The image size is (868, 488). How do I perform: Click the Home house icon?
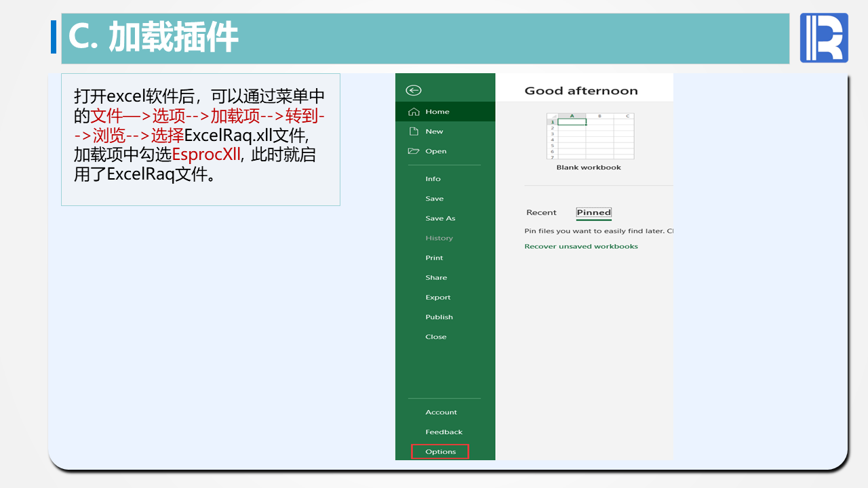[x=414, y=112]
